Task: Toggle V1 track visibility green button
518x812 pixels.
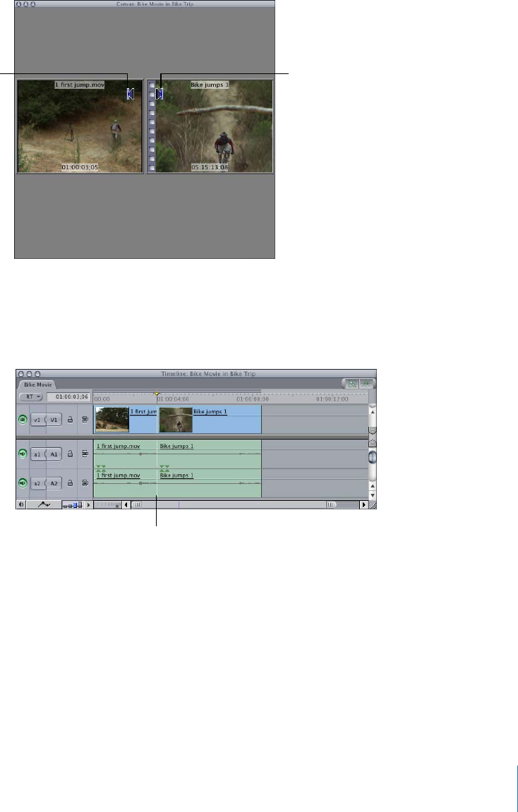Action: [23, 419]
